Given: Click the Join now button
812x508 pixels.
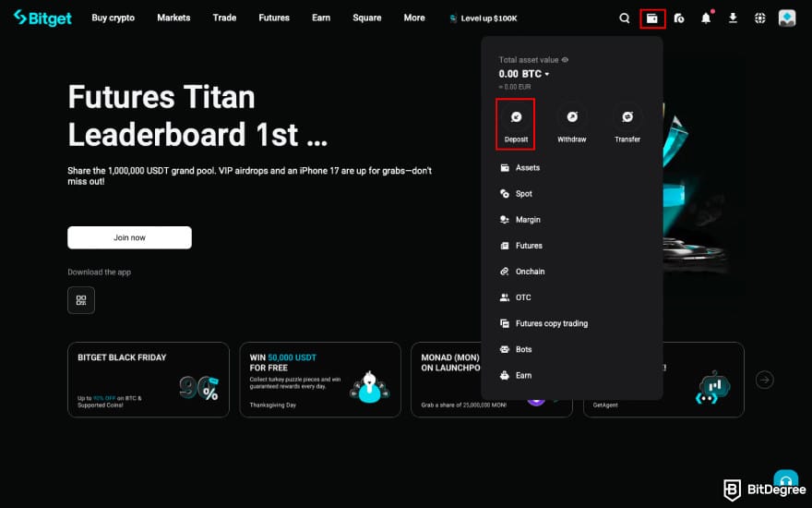Looking at the screenshot, I should tap(129, 237).
